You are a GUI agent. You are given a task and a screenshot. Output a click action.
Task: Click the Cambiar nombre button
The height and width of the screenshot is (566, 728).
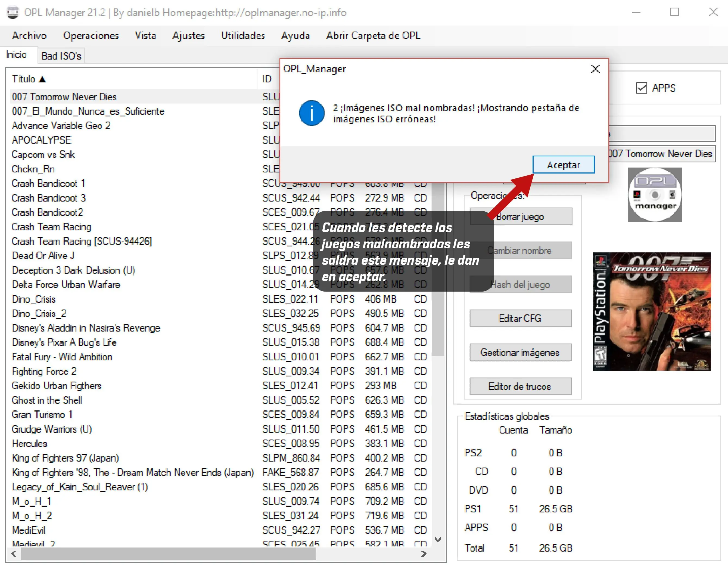point(520,250)
